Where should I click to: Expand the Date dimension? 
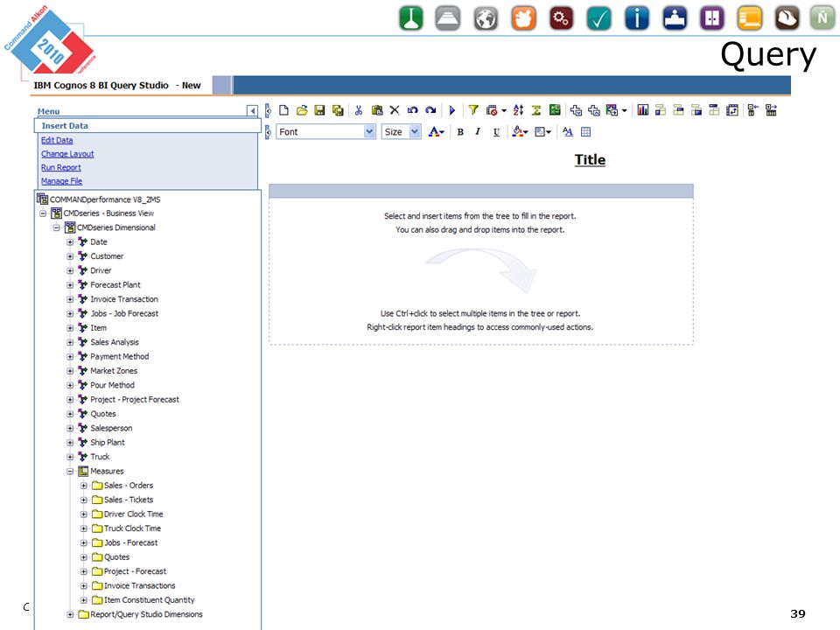[x=70, y=242]
